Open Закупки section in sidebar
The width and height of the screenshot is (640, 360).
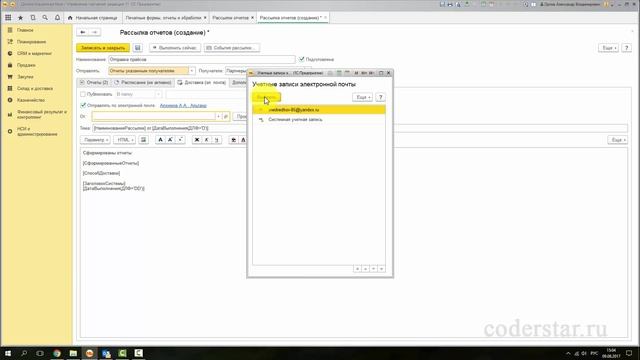(25, 77)
